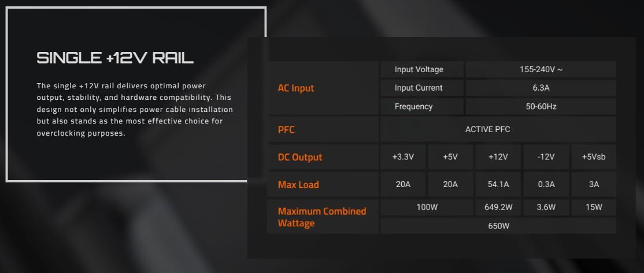
Task: Click the ACTIVE PFC cell
Action: click(487, 129)
